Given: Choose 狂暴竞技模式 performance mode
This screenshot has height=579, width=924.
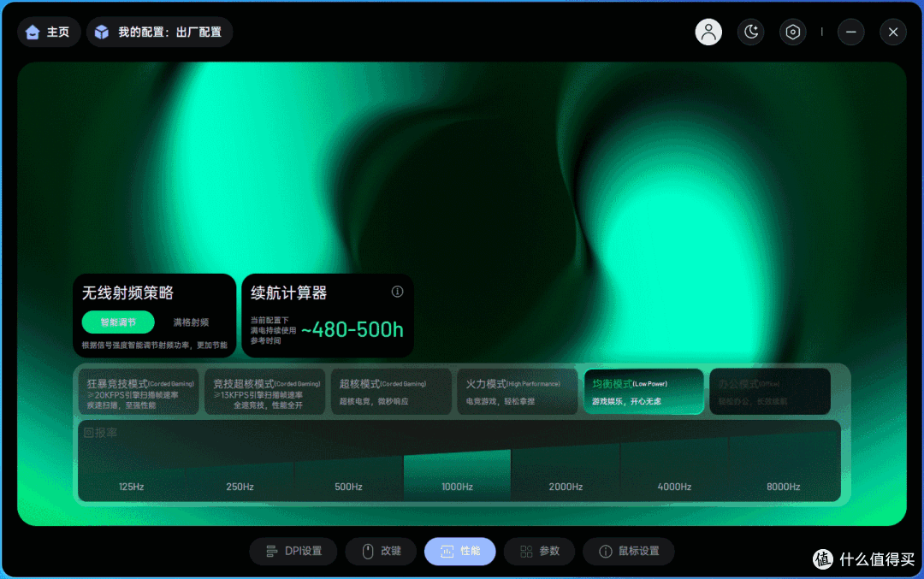Looking at the screenshot, I should pyautogui.click(x=139, y=392).
